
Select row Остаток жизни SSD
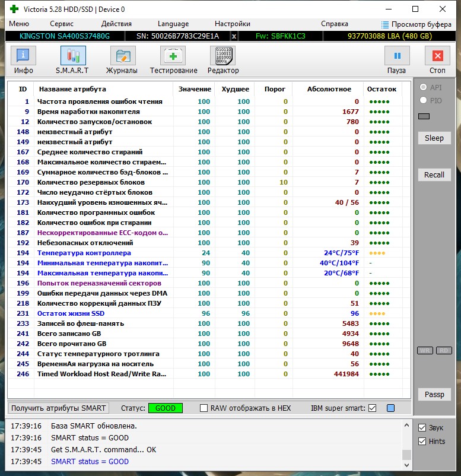209,313
